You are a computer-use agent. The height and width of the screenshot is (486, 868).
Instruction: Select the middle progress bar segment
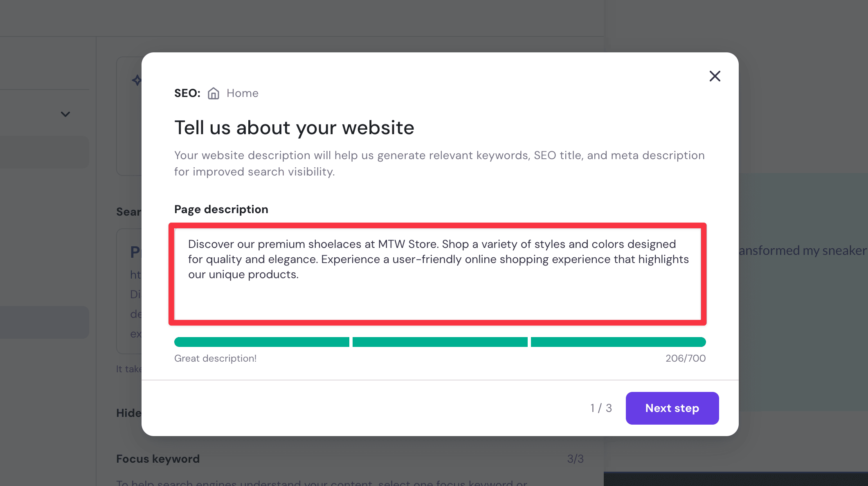(439, 342)
